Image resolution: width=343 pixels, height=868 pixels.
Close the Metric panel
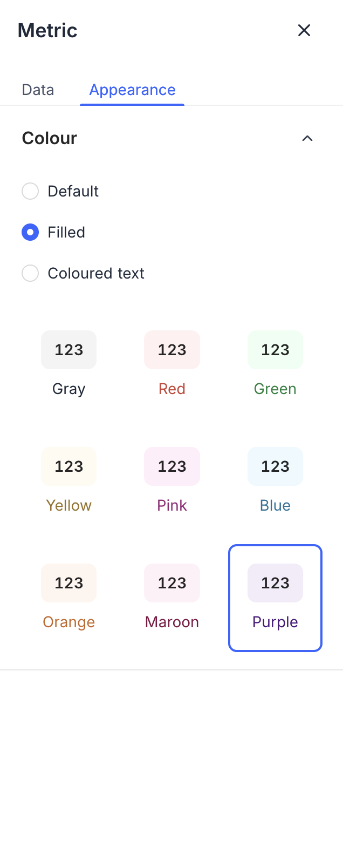(x=304, y=30)
